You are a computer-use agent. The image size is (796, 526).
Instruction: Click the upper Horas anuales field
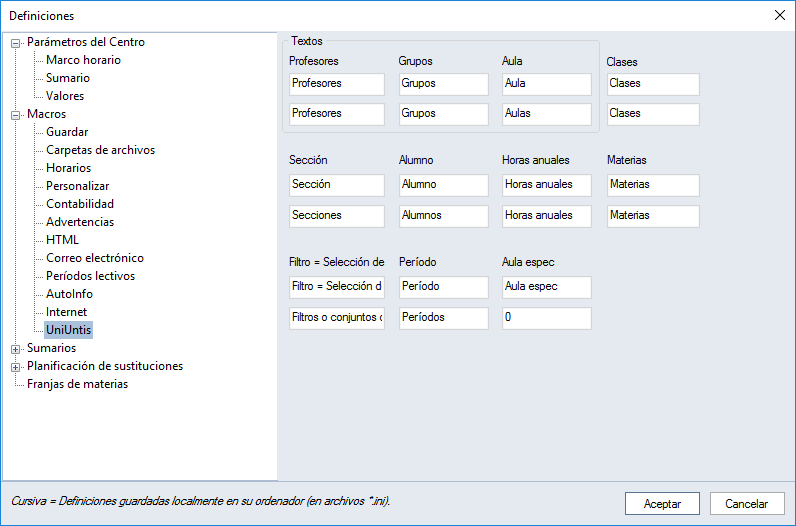pyautogui.click(x=547, y=185)
